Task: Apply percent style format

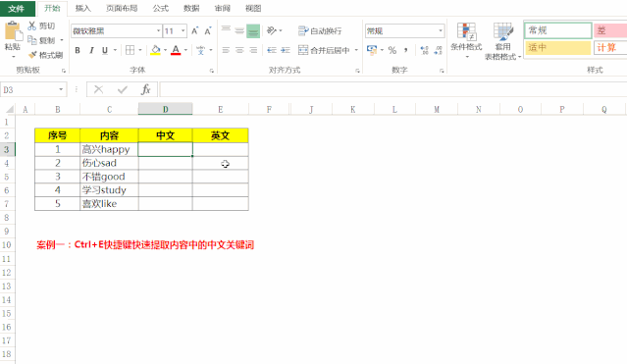Action: pyautogui.click(x=392, y=50)
